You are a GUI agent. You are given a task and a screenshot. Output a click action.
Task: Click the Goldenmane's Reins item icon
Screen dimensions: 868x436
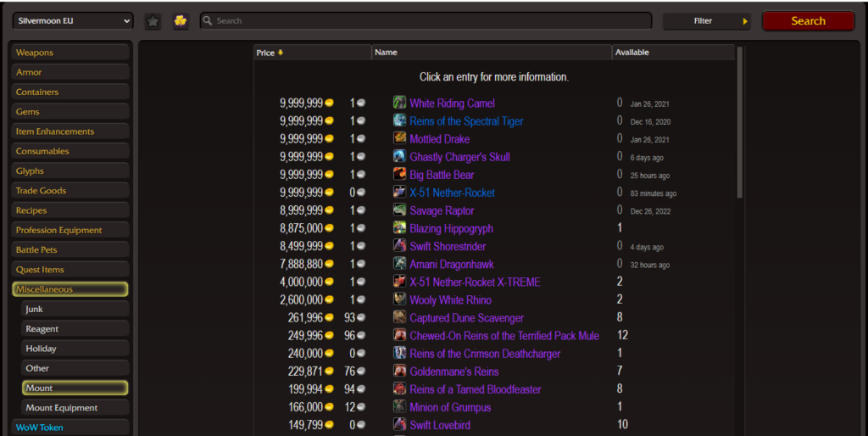400,371
